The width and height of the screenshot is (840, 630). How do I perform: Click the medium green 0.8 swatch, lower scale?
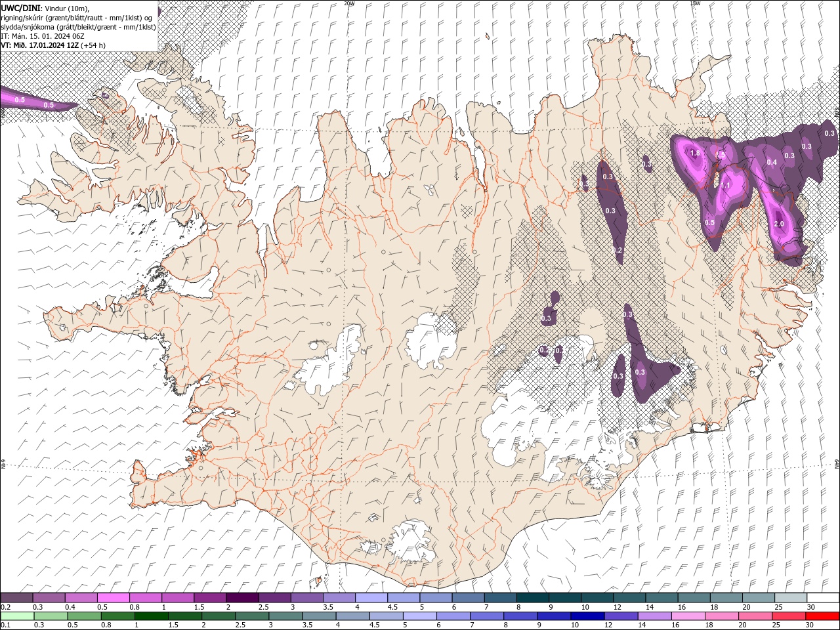point(117,616)
